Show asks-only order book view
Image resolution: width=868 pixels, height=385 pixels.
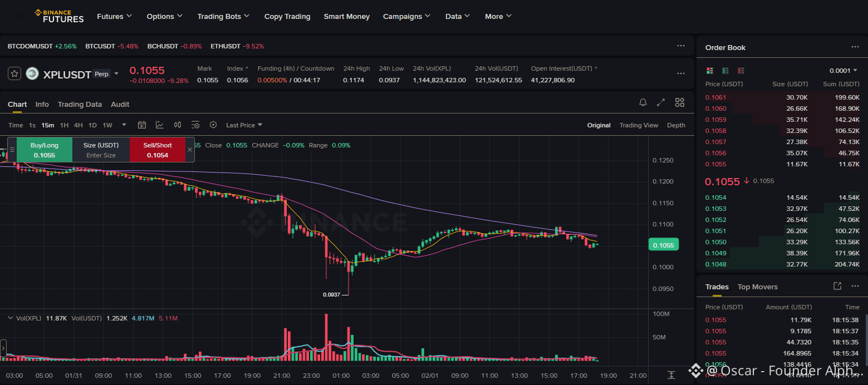(x=741, y=71)
